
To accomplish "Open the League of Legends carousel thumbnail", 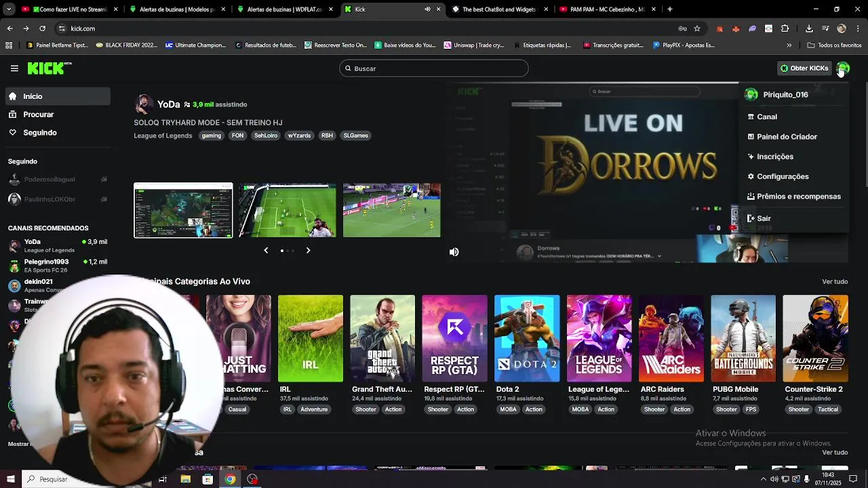I will tap(183, 210).
